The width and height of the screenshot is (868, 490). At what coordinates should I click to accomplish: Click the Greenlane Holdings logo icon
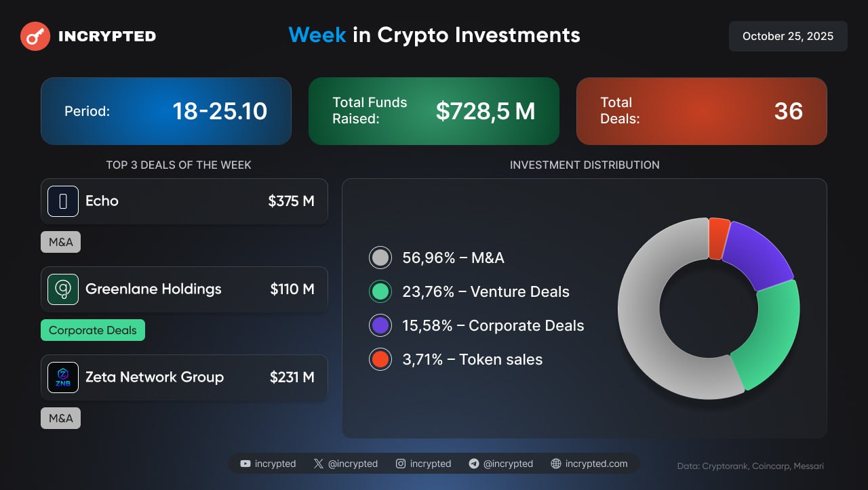63,289
